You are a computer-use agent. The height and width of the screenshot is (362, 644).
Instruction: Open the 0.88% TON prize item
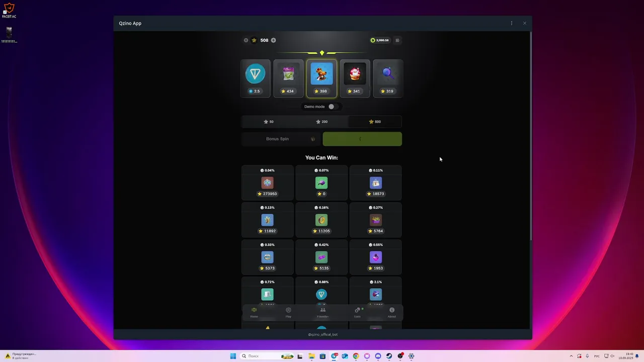(321, 291)
